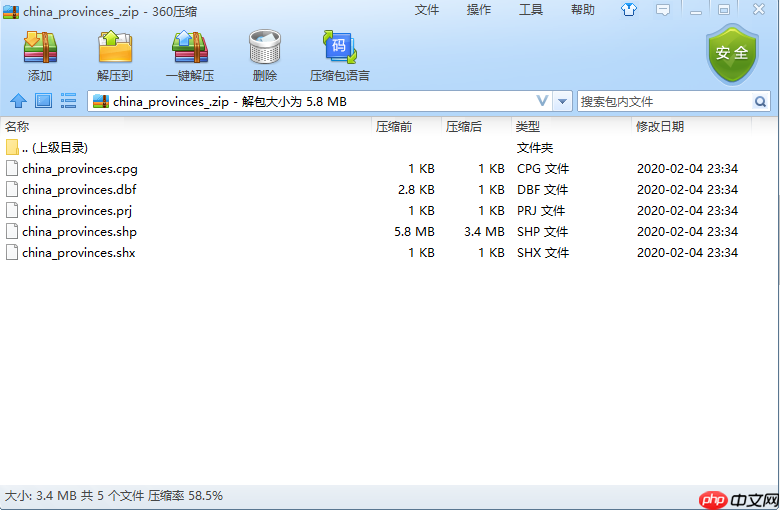Open the feedback message icon in title bar
The width and height of the screenshot is (780, 510).
point(663,10)
